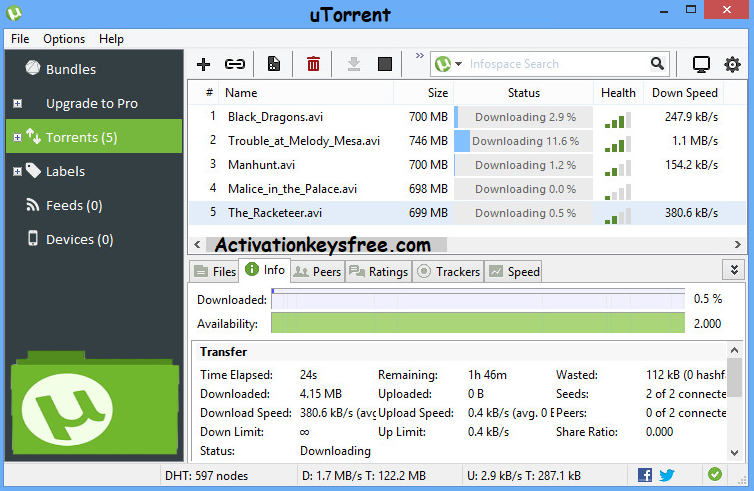This screenshot has height=491, width=754.
Task: Click the Labels tag icon
Action: (x=33, y=170)
